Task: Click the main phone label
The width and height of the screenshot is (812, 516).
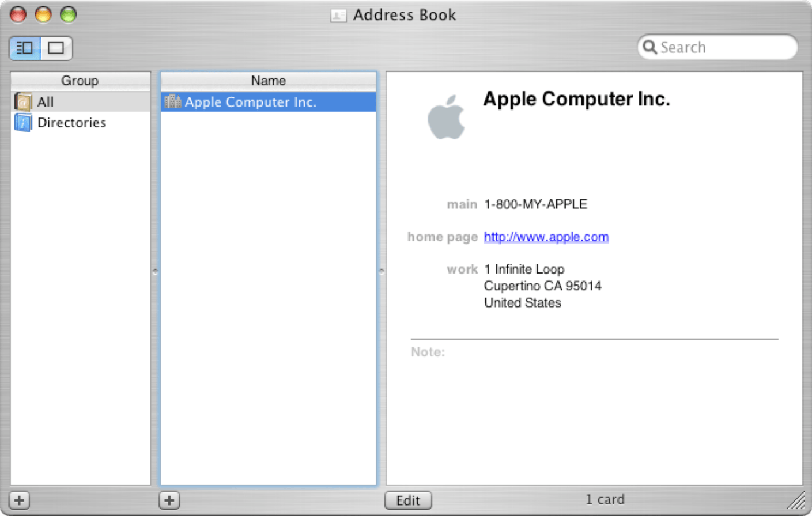Action: pos(462,204)
